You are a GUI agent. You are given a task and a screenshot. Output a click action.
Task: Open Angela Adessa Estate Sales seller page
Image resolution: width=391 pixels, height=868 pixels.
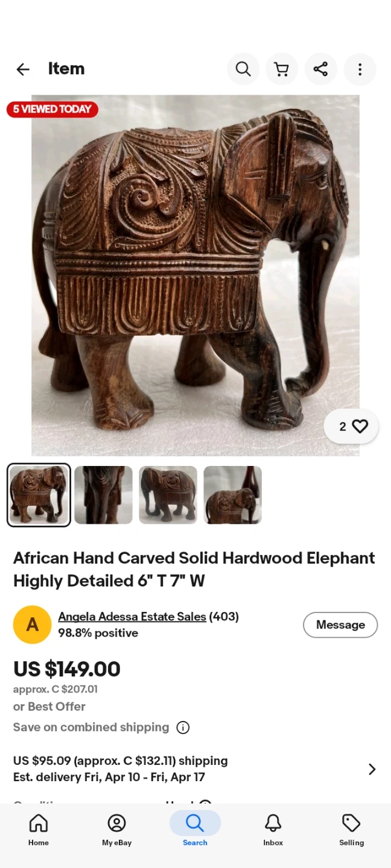point(132,617)
